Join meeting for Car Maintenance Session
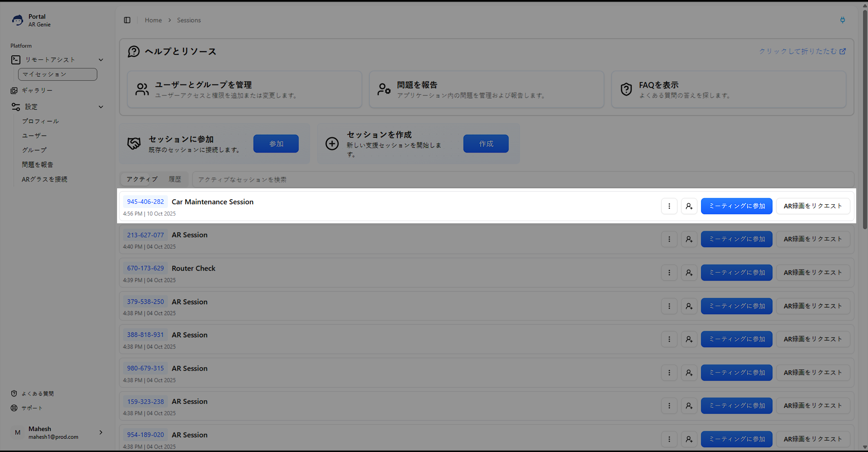 pos(736,206)
